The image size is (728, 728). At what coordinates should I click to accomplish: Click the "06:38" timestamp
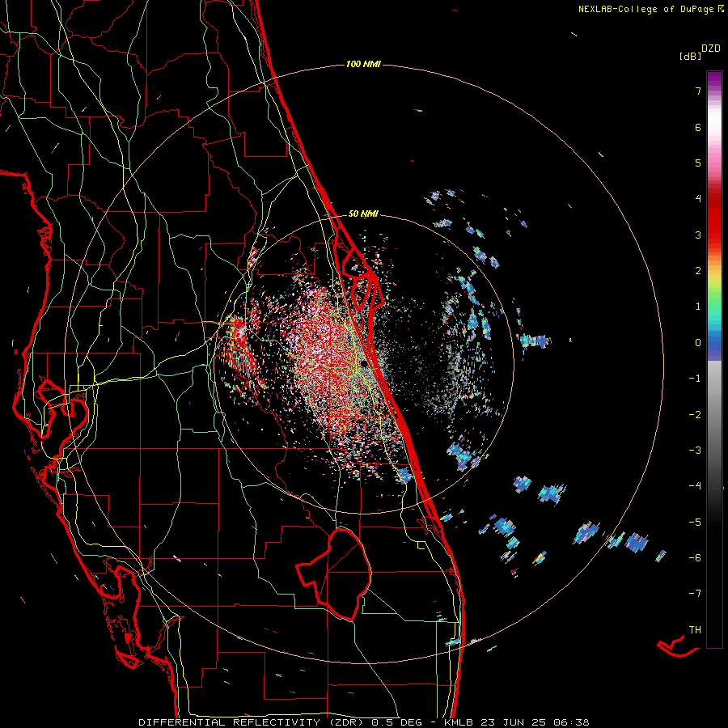coord(571,722)
